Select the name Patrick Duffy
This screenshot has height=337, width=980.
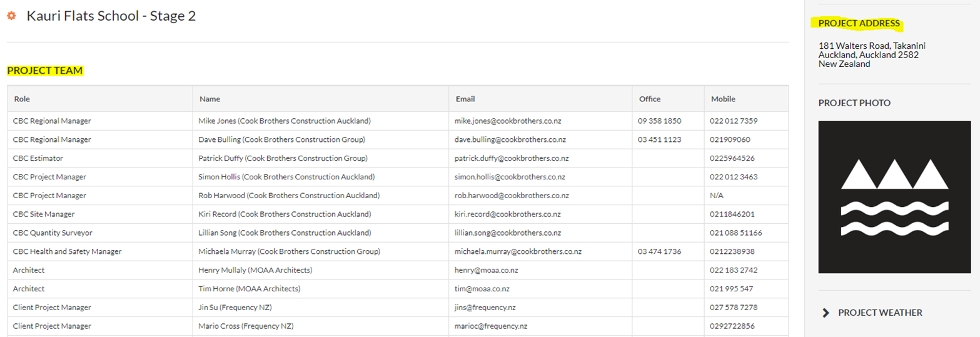(x=222, y=158)
